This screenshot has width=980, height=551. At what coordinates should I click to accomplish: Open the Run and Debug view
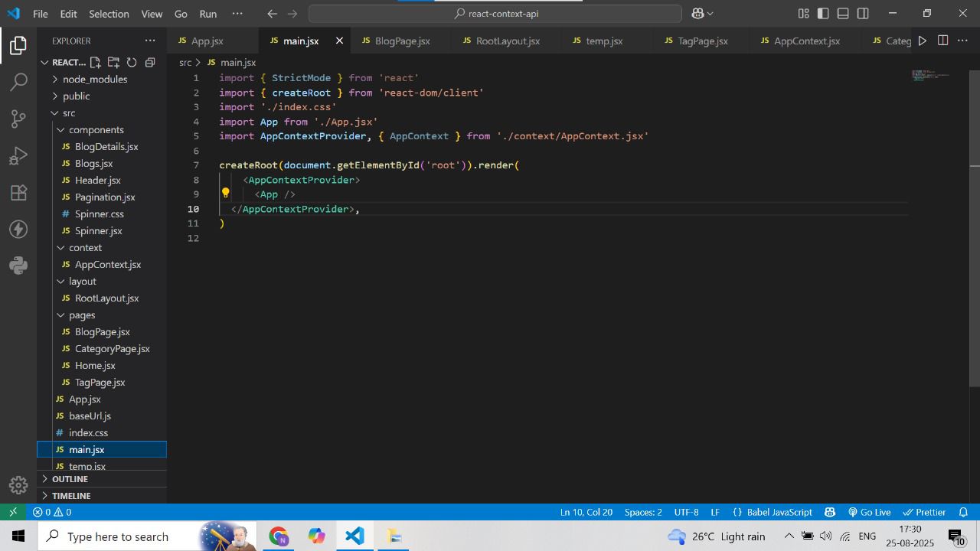pyautogui.click(x=18, y=155)
